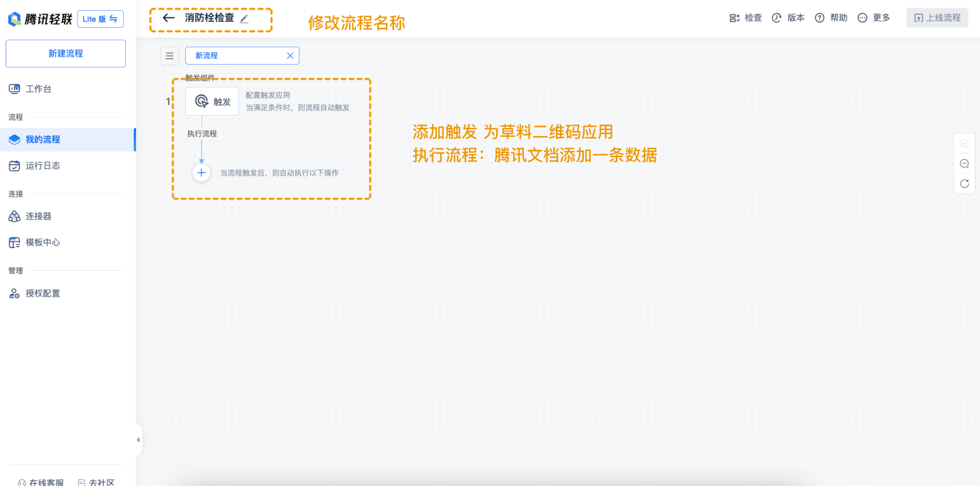Click the 触发 trigger node
980x486 pixels.
tap(212, 101)
